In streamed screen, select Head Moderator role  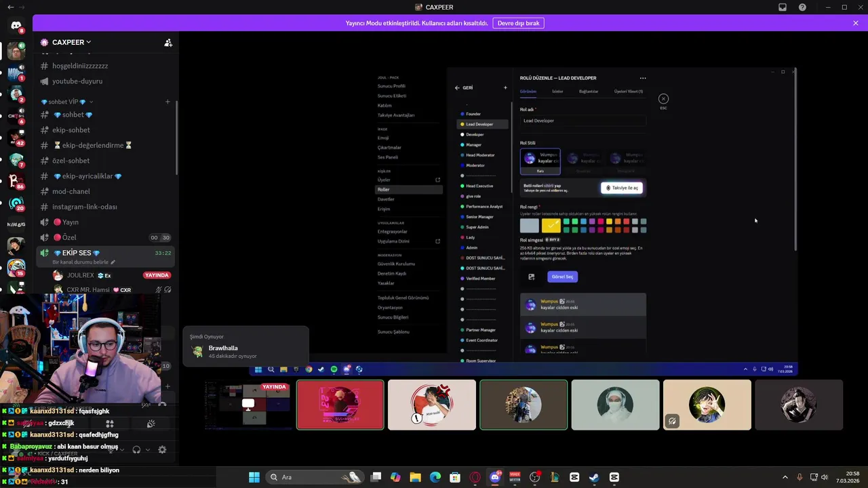tap(480, 155)
